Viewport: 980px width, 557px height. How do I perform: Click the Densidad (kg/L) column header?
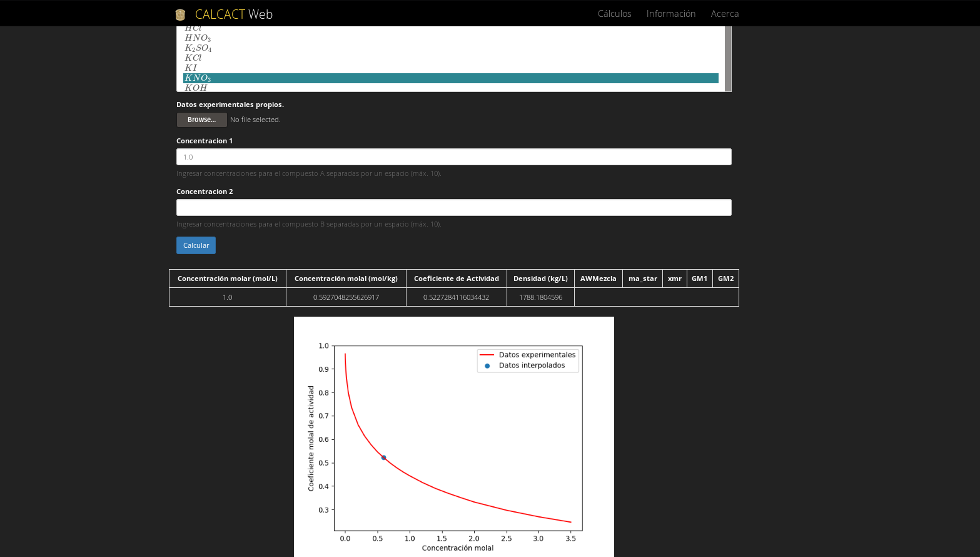(540, 278)
